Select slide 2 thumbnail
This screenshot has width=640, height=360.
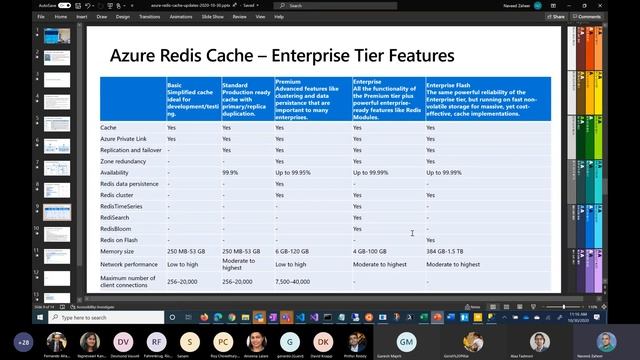click(57, 58)
